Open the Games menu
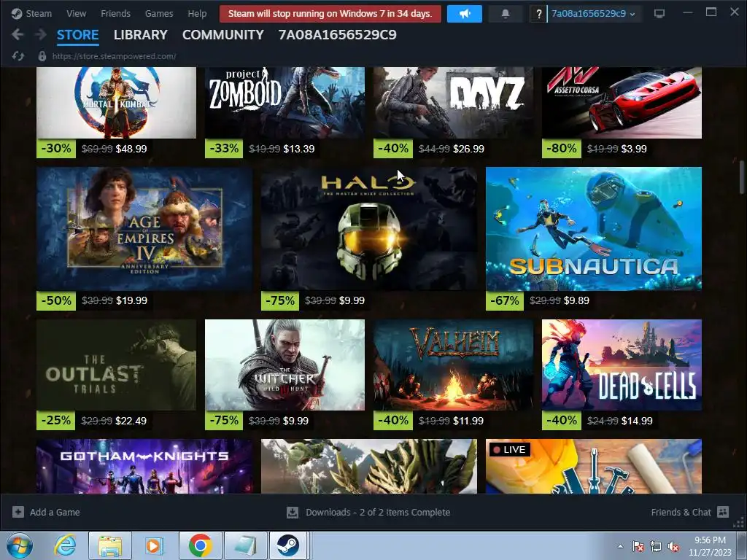The height and width of the screenshot is (560, 747). pyautogui.click(x=158, y=13)
